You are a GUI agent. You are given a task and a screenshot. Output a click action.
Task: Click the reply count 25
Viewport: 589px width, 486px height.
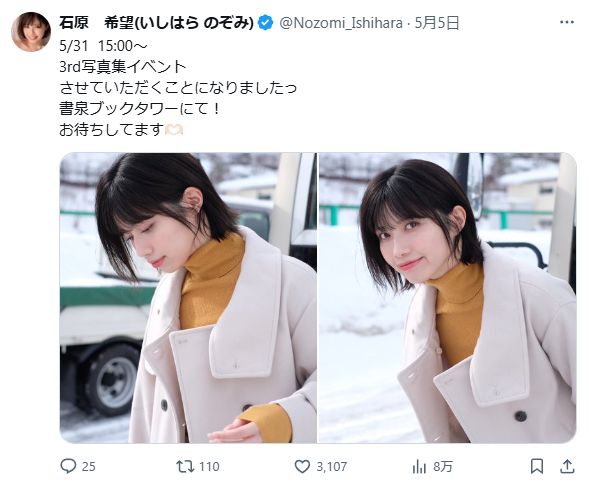pos(89,466)
